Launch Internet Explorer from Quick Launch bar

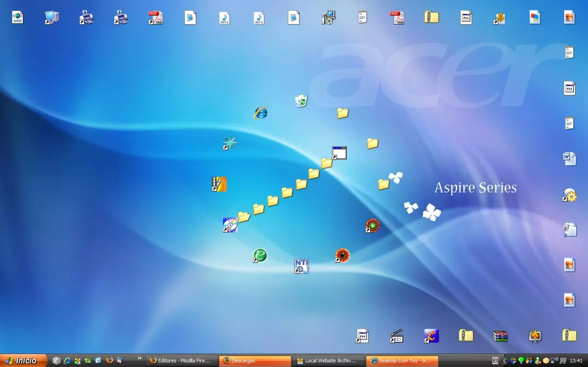[x=67, y=361]
